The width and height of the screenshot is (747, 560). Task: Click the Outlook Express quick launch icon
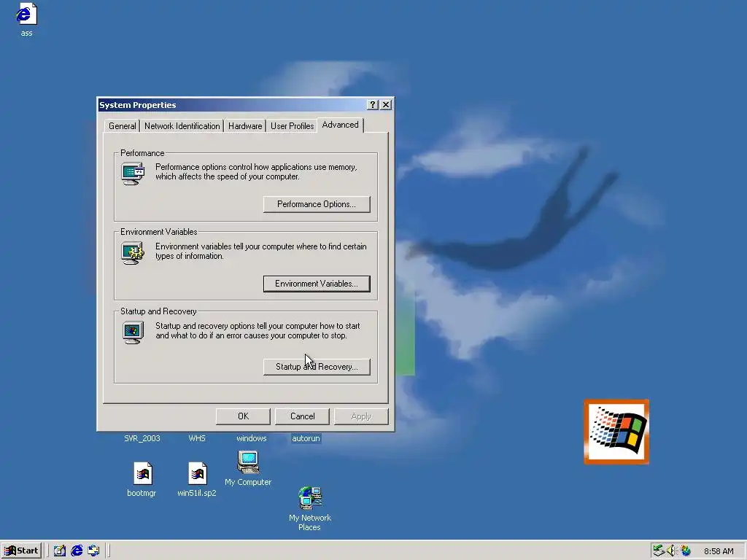(94, 551)
